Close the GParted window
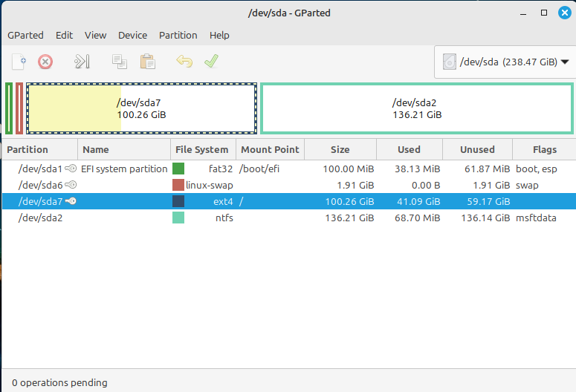The height and width of the screenshot is (392, 576). [565, 13]
